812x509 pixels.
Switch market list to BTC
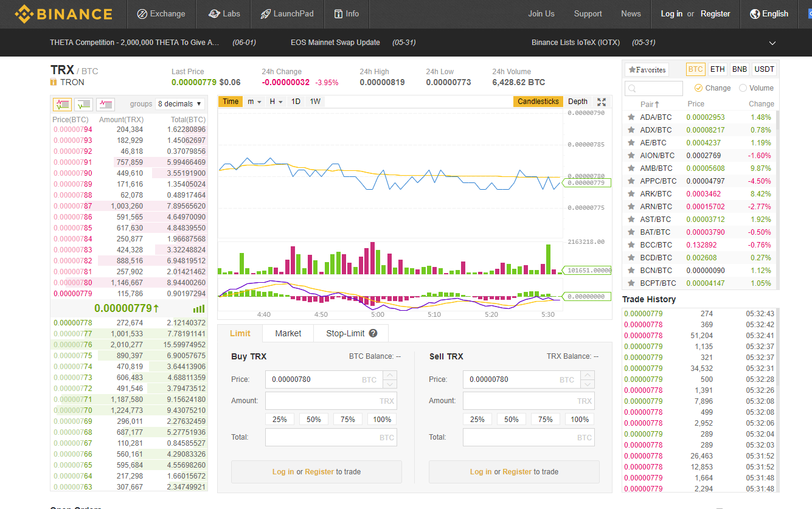(695, 69)
